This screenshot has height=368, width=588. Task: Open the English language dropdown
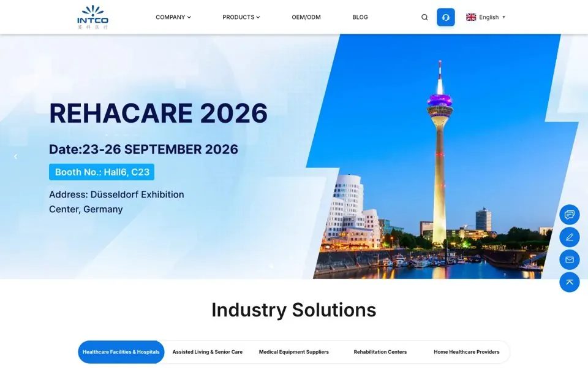coord(486,17)
